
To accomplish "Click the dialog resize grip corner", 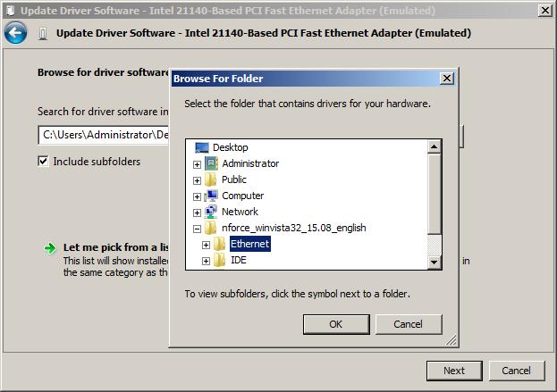I will [x=452, y=341].
